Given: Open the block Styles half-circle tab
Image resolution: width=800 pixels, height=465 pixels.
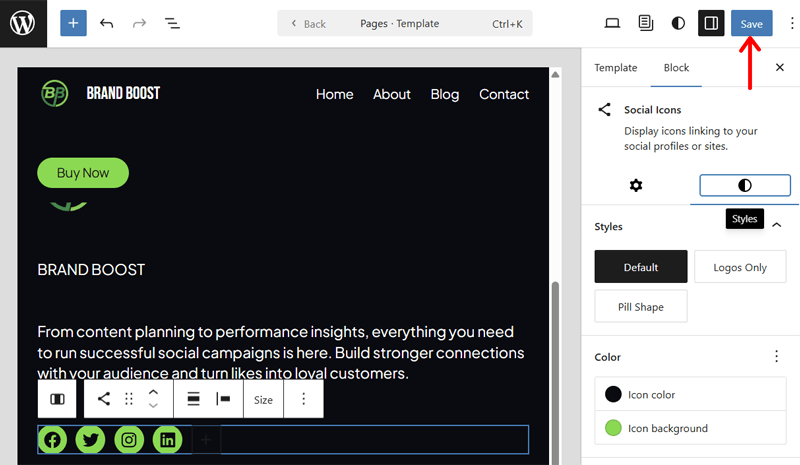Looking at the screenshot, I should [745, 185].
